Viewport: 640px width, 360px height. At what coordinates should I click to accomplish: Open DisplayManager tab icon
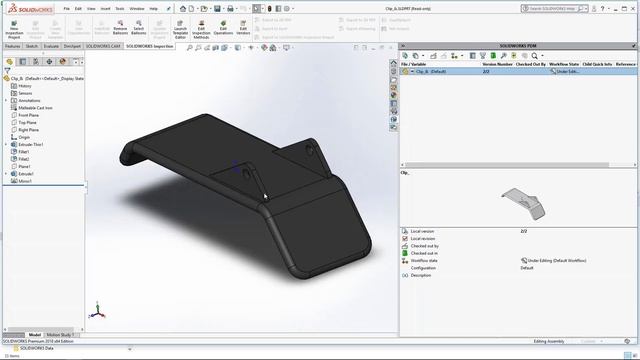click(x=62, y=62)
